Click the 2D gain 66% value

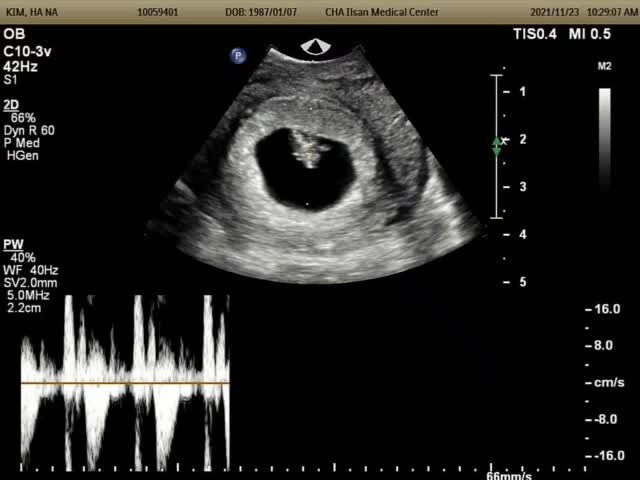click(23, 118)
